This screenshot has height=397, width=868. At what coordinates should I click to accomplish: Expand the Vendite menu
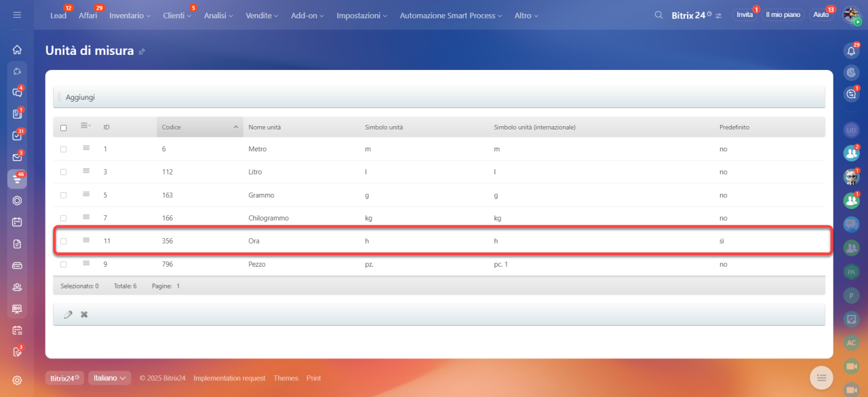(262, 15)
